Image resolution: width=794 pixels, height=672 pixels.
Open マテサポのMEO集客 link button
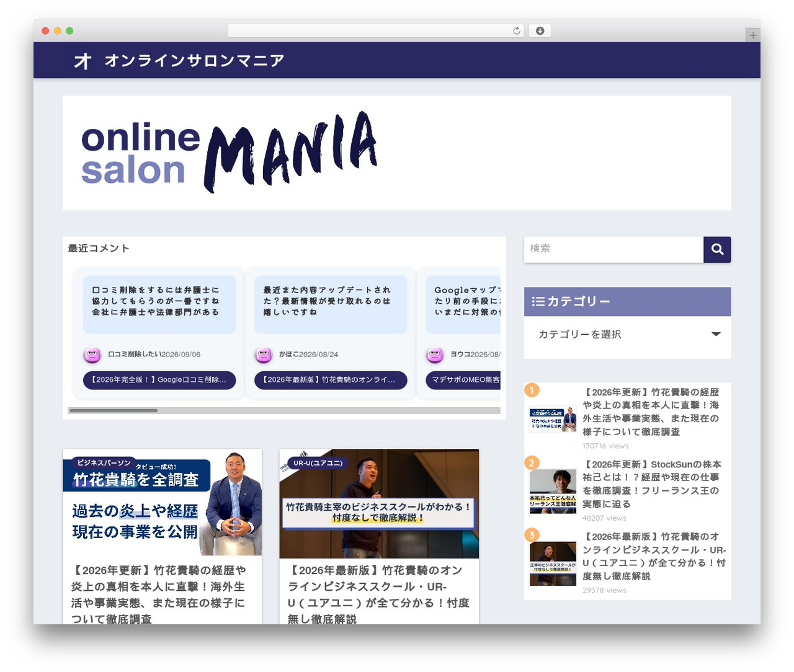[463, 380]
